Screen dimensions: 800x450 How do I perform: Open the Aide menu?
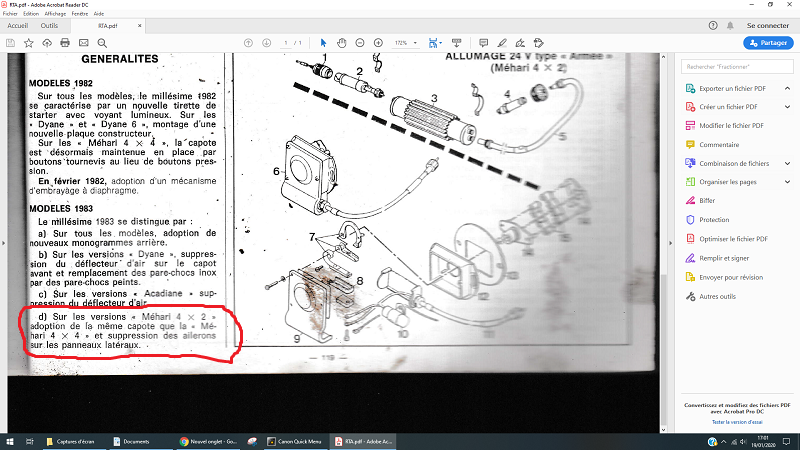99,14
